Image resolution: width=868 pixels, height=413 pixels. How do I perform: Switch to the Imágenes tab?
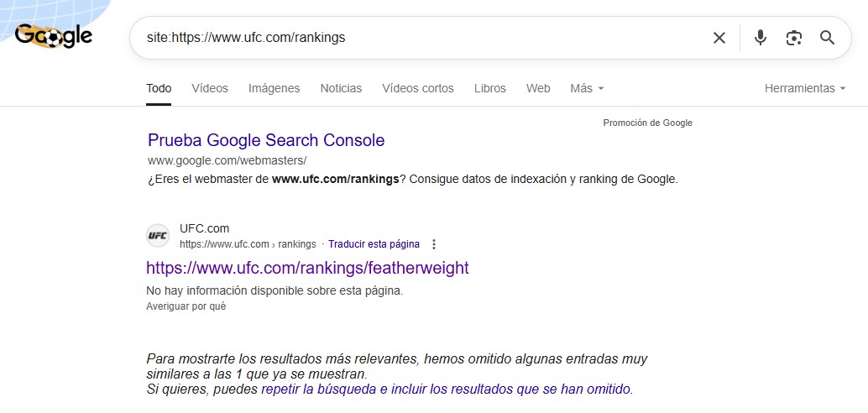pos(274,88)
